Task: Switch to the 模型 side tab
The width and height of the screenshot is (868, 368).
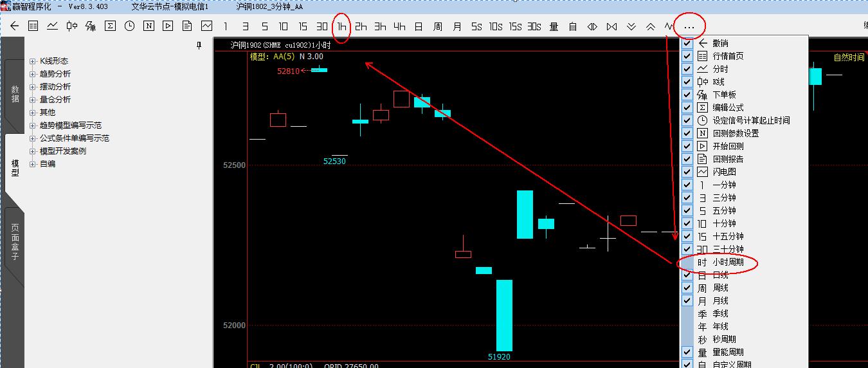Action: [15, 169]
